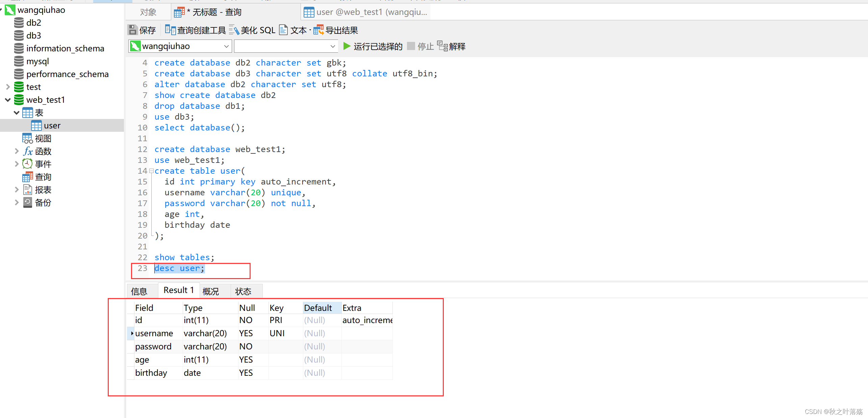
Task: Click the green test database icon
Action: pyautogui.click(x=19, y=87)
